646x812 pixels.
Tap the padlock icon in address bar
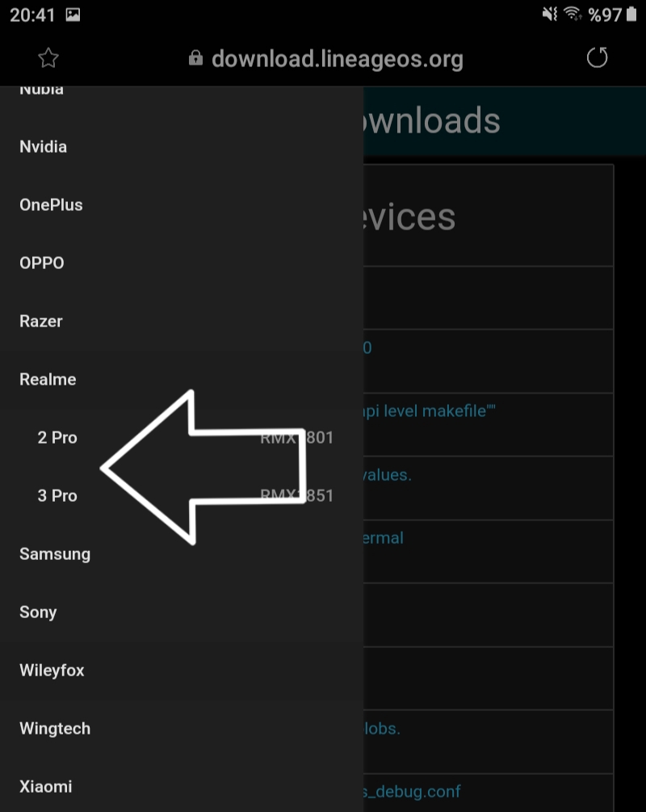(195, 57)
